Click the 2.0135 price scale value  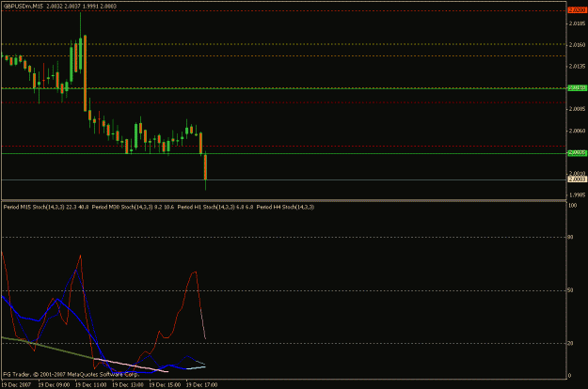pyautogui.click(x=577, y=67)
